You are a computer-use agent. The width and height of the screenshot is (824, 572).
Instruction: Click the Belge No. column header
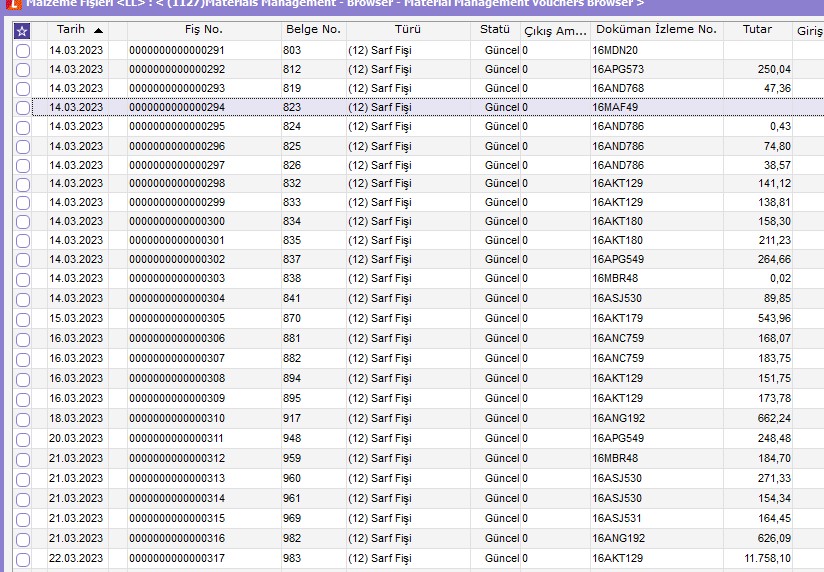coord(312,30)
